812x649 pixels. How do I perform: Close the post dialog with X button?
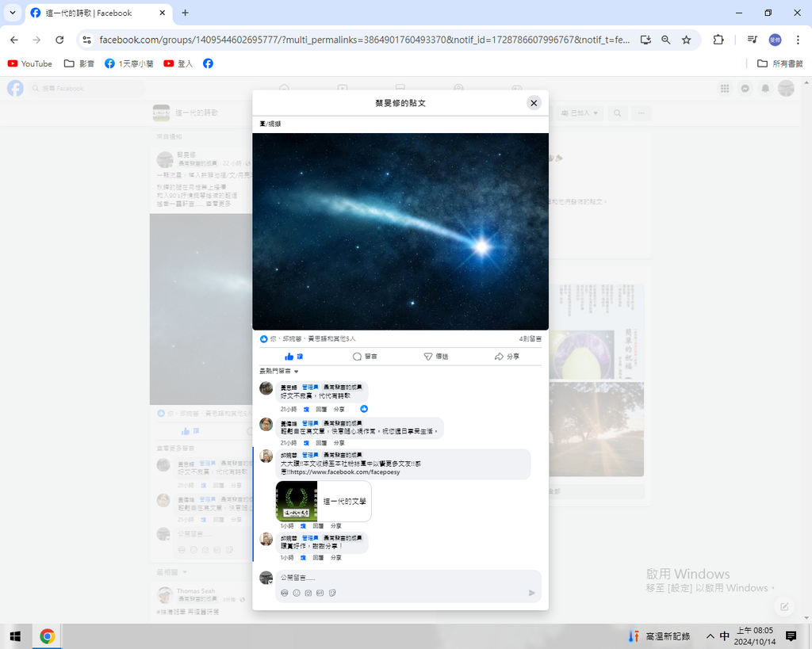coord(534,103)
